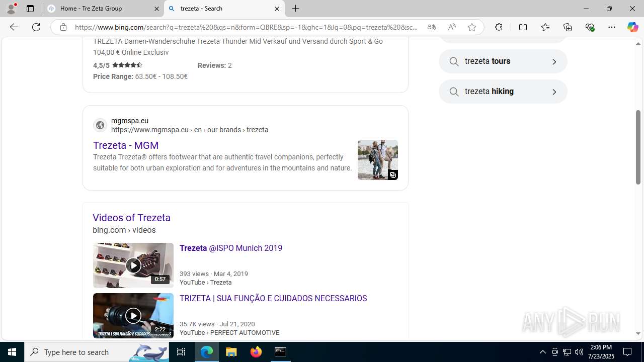Viewport: 644px width, 362px height.
Task: Click the scrollbar down arrow
Action: coord(638,333)
